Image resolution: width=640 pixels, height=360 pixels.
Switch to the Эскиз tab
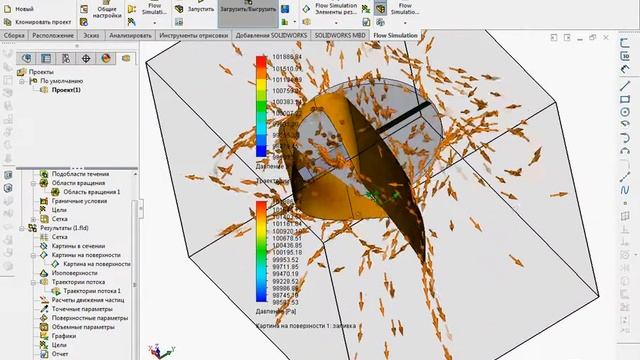point(91,36)
